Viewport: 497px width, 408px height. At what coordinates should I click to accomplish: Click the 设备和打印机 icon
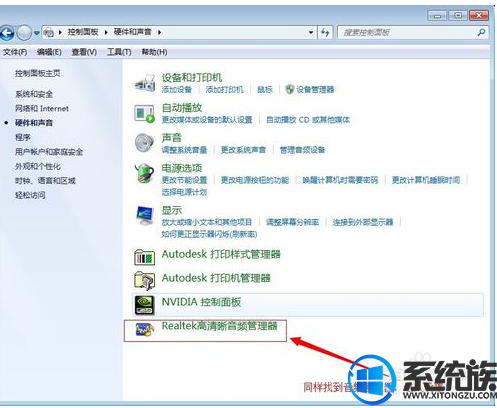pyautogui.click(x=145, y=83)
